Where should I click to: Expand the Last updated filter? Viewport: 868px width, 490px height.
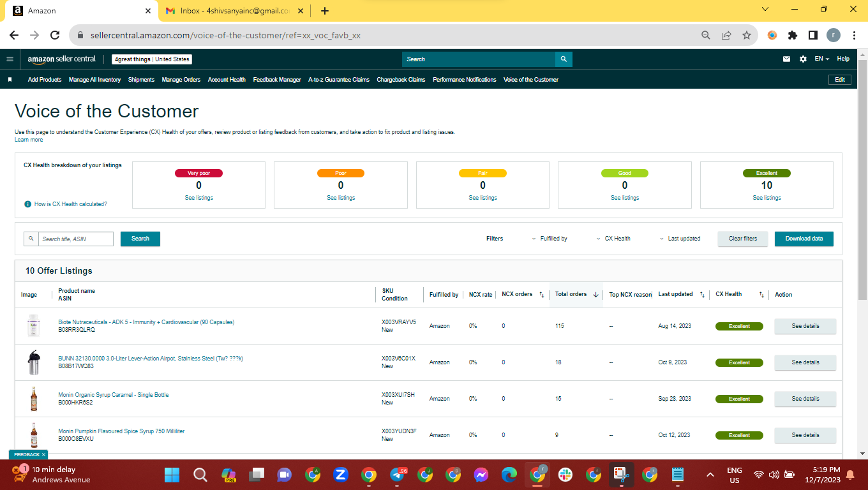point(680,239)
